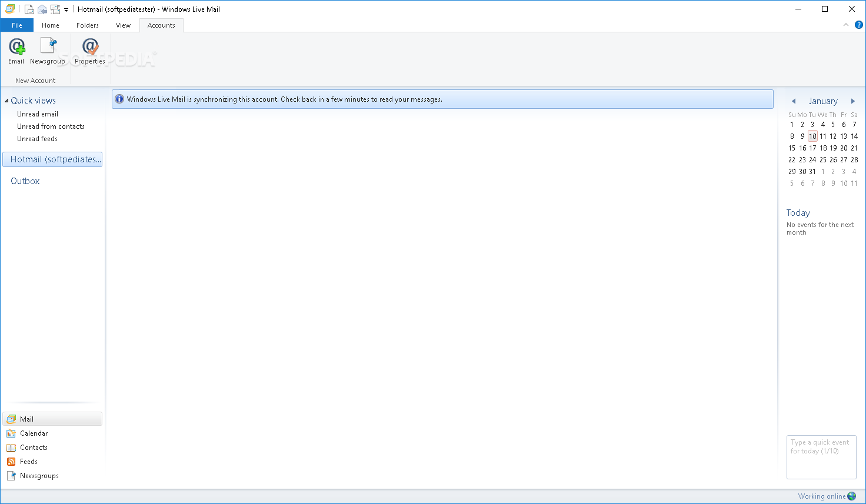Click the Newsgroups shortcut icon
This screenshot has height=504, width=866.
coord(11,476)
